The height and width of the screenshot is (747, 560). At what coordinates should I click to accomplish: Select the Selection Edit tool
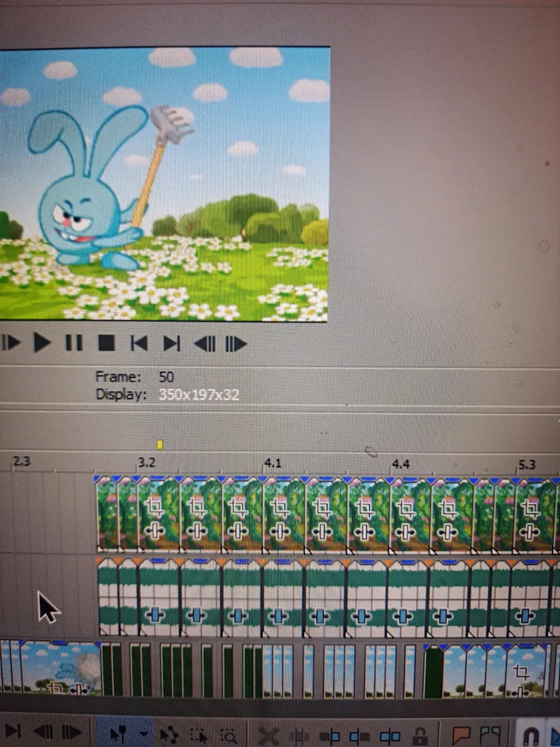[199, 736]
